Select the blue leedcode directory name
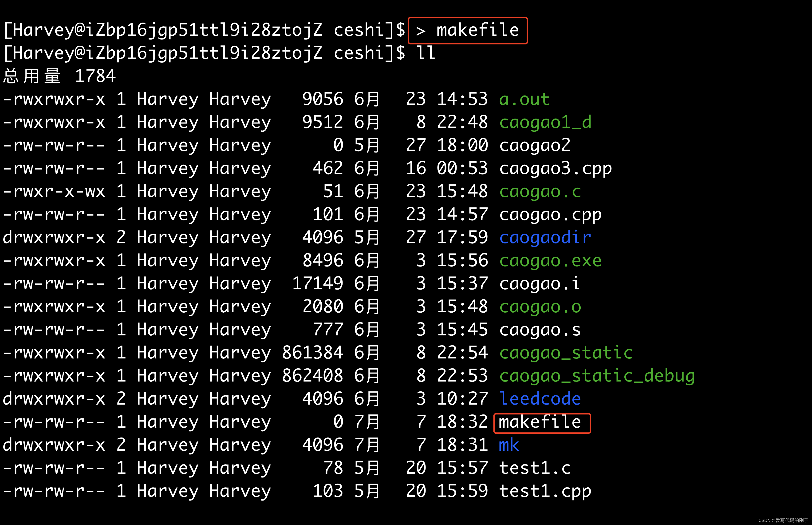 pyautogui.click(x=540, y=398)
